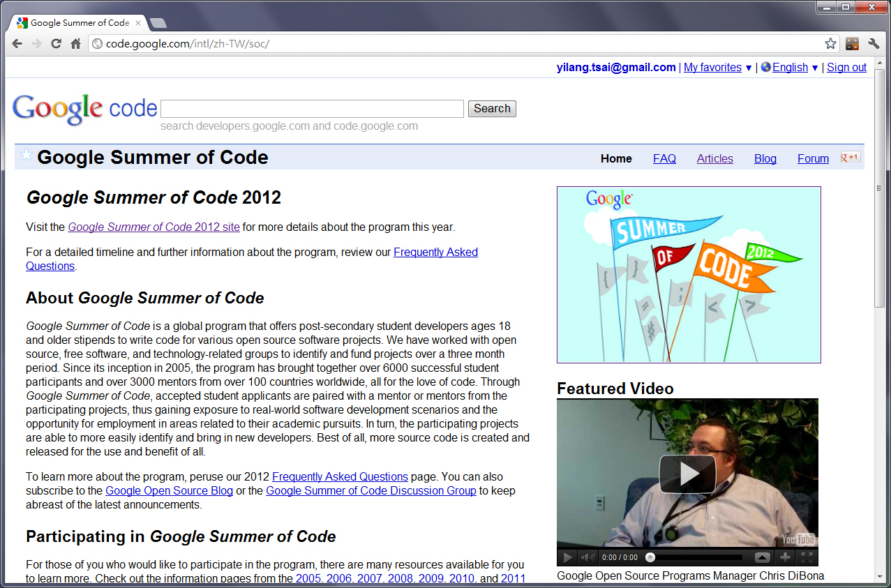
Task: Click the plus icon on video controls
Action: click(785, 557)
